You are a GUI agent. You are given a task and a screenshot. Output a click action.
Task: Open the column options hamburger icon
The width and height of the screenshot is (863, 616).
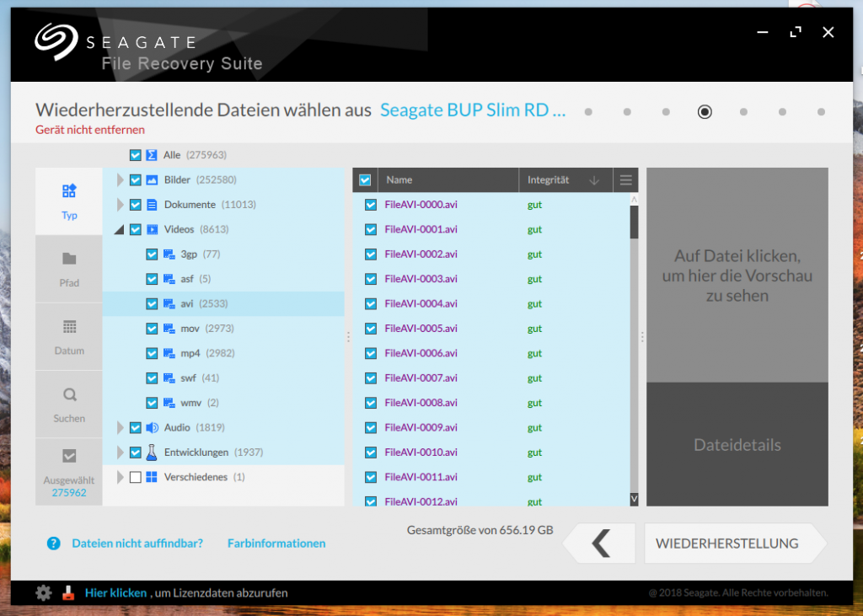pos(626,180)
